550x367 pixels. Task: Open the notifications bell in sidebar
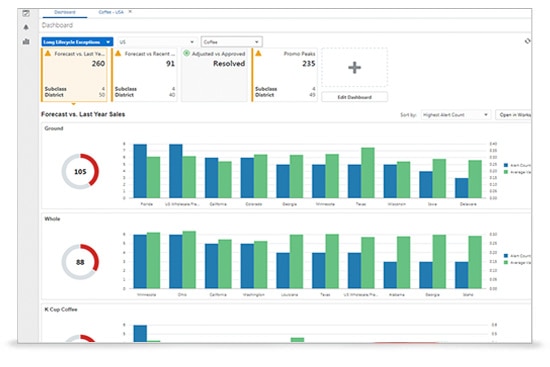(26, 27)
